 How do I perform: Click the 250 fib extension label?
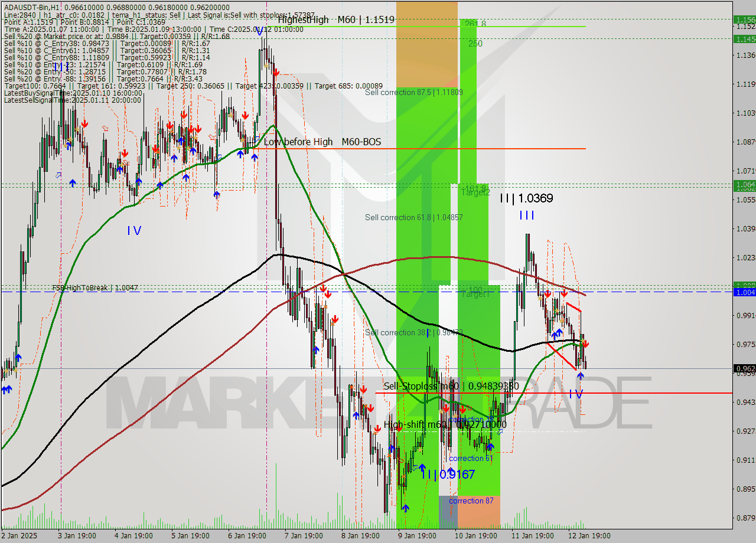[x=475, y=44]
